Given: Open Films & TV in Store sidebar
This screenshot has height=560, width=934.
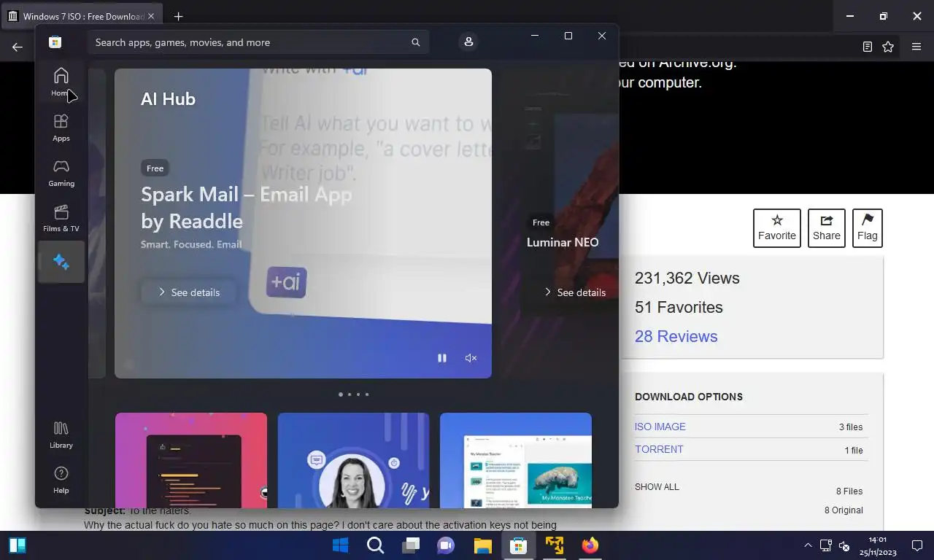Looking at the screenshot, I should pyautogui.click(x=61, y=217).
